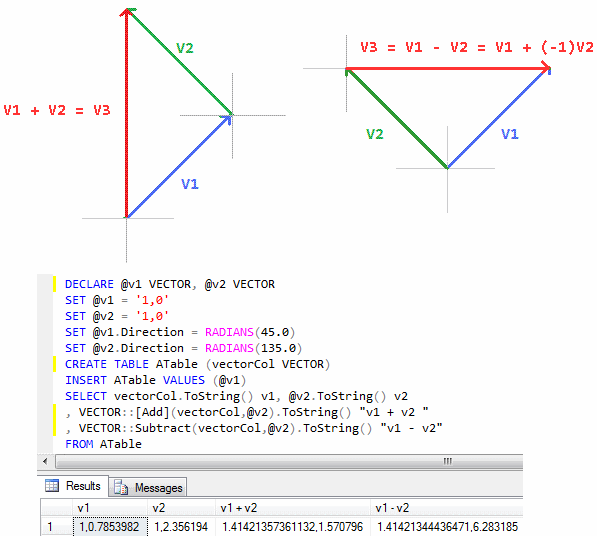The image size is (597, 536).
Task: Switch to the Results tab
Action: (73, 486)
